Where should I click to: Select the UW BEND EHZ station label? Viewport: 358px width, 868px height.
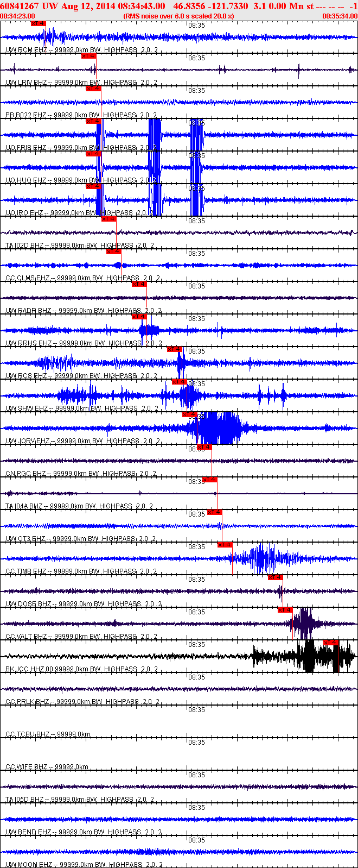pos(82,832)
